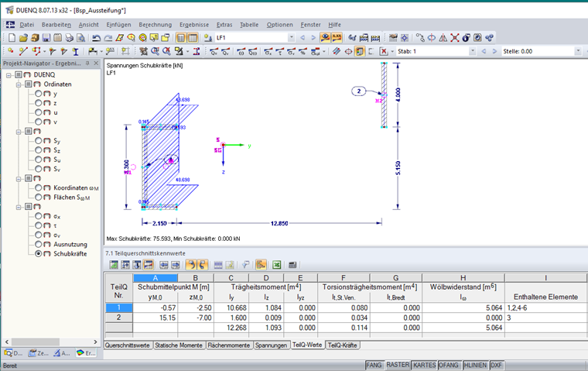Image resolution: width=588 pixels, height=371 pixels.
Task: Toggle result values x.xx display icon
Action: (x=337, y=37)
